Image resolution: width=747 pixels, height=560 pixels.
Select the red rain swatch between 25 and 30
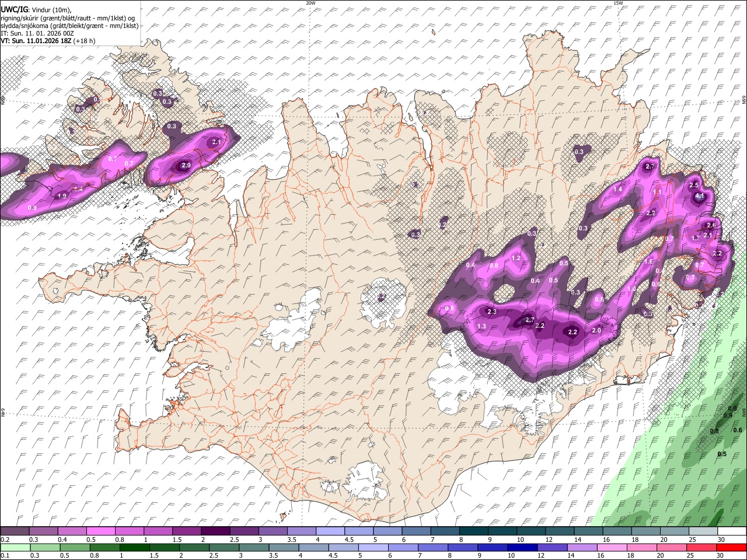pyautogui.click(x=701, y=548)
